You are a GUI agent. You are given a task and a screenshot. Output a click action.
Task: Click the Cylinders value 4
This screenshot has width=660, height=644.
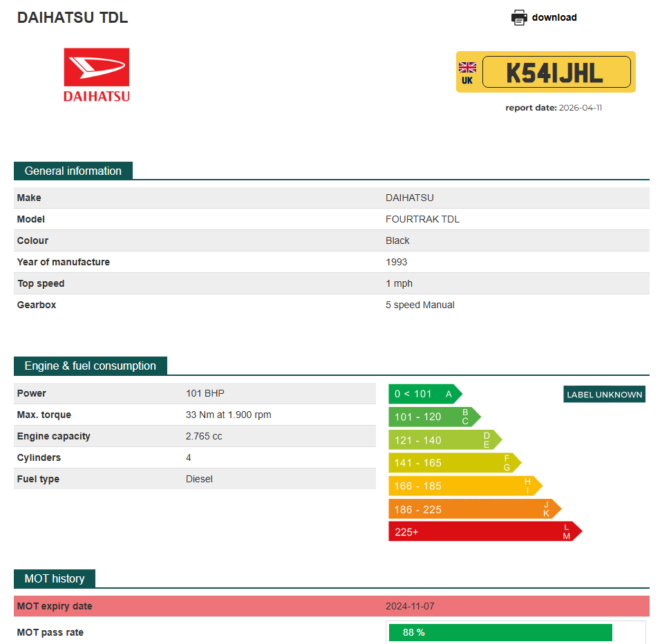coord(188,458)
